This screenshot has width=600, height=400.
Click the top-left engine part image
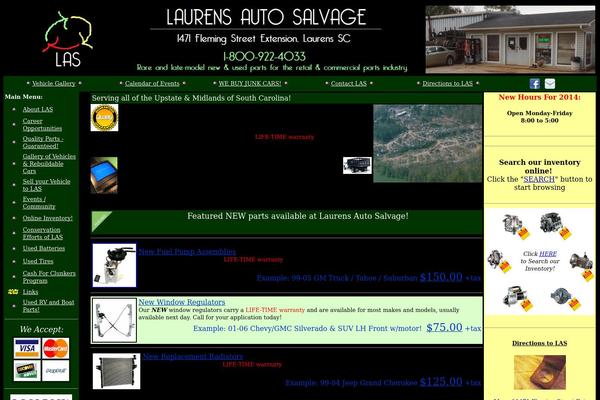point(516,226)
